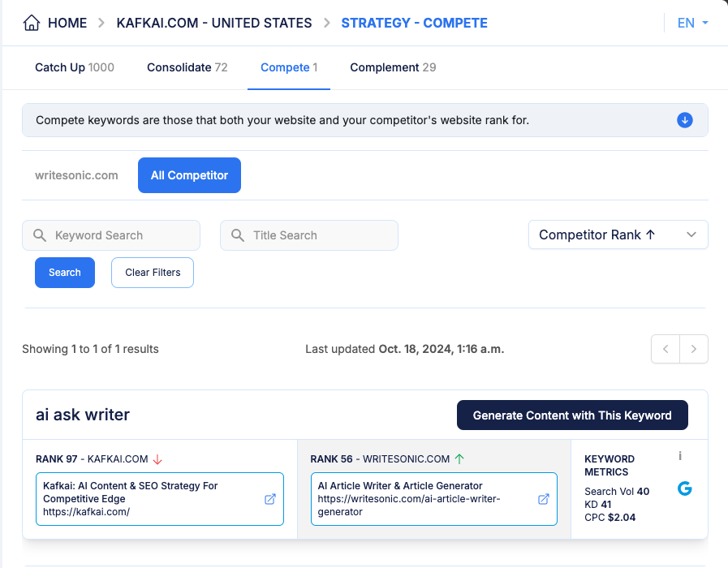The height and width of the screenshot is (568, 728).
Task: Select the writesonic.com competitor filter
Action: click(x=76, y=175)
